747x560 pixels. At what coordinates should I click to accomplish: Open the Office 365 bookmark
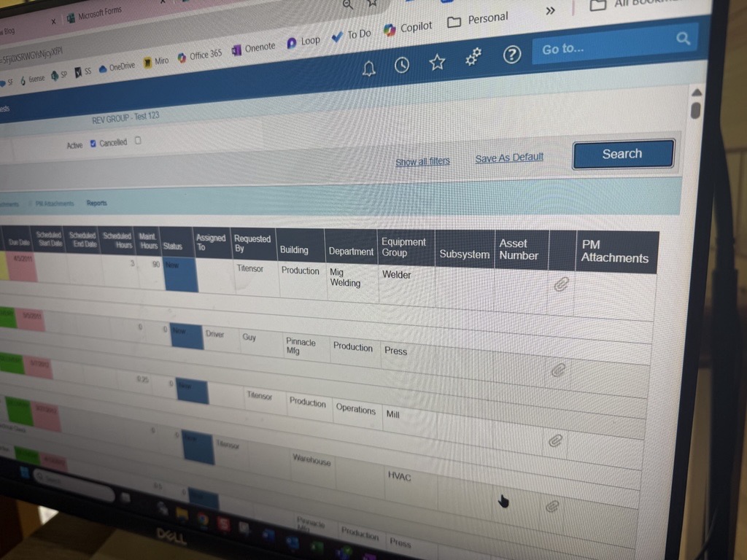pyautogui.click(x=200, y=55)
